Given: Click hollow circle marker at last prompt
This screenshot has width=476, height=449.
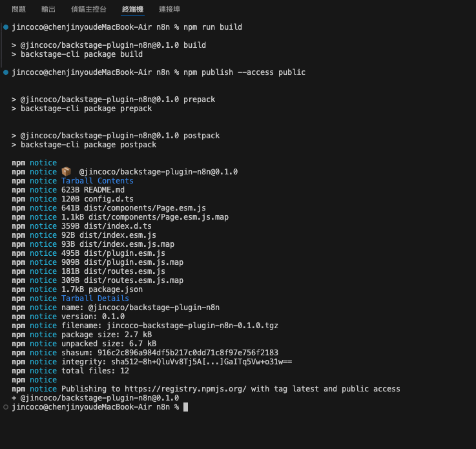Looking at the screenshot, I should pyautogui.click(x=6, y=407).
